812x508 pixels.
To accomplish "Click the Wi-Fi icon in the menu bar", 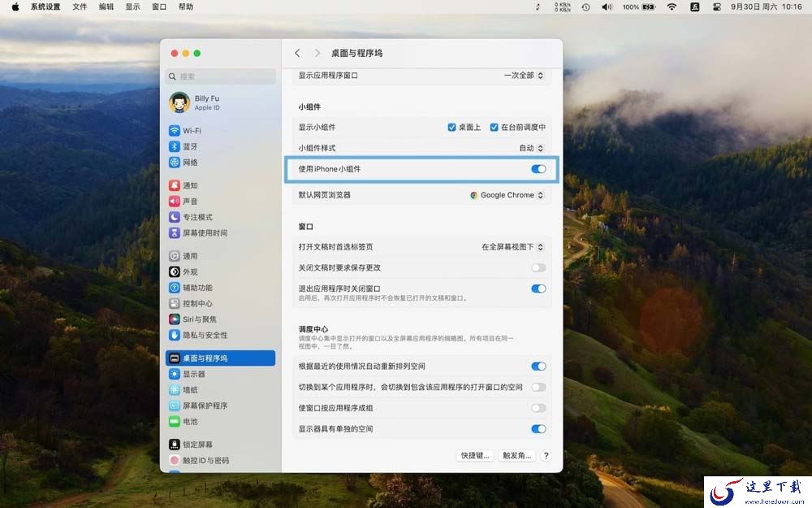I will click(x=672, y=7).
